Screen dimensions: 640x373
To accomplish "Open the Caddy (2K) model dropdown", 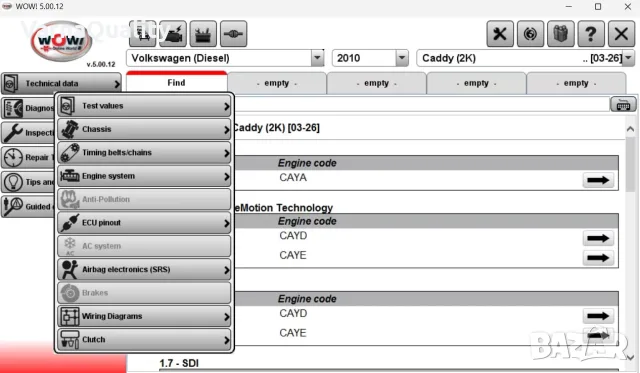I will click(x=629, y=58).
